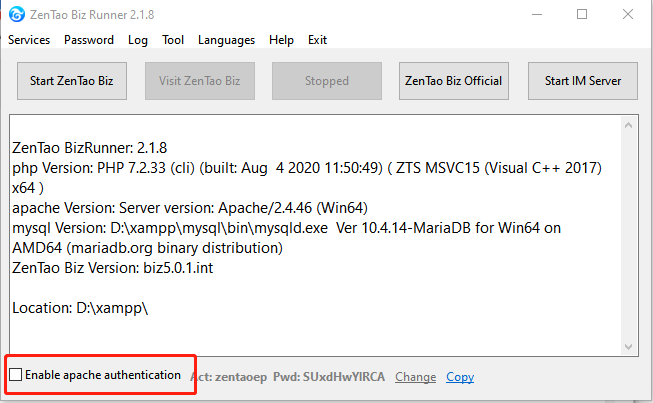Click the Stopped status button
This screenshot has height=403, width=653.
[326, 81]
